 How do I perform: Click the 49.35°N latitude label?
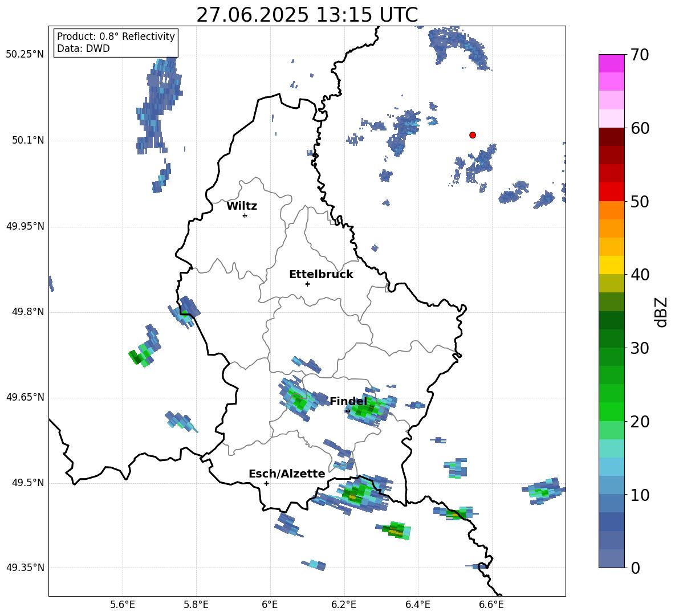(25, 568)
